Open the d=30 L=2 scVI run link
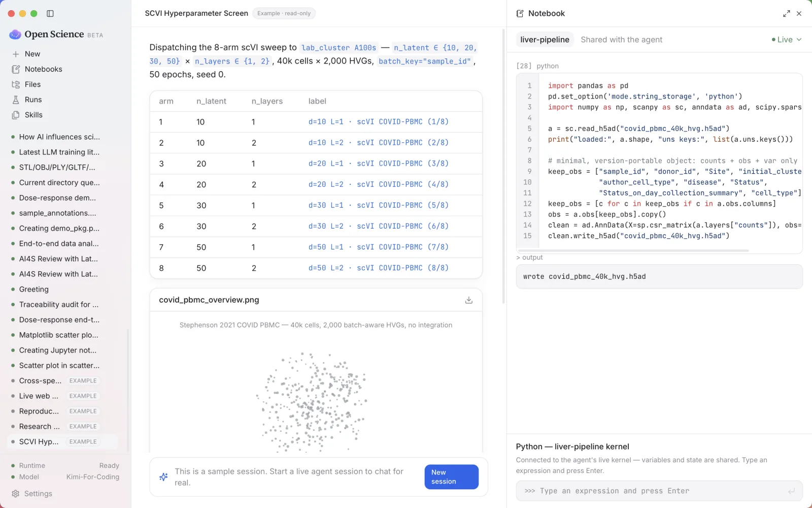Viewport: 812px width, 508px height. click(x=379, y=226)
